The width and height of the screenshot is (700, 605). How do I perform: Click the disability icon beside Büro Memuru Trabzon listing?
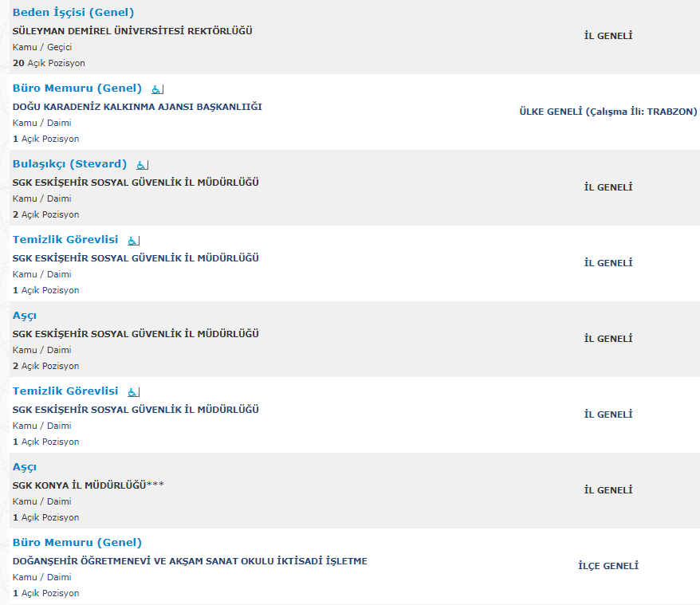tap(157, 89)
